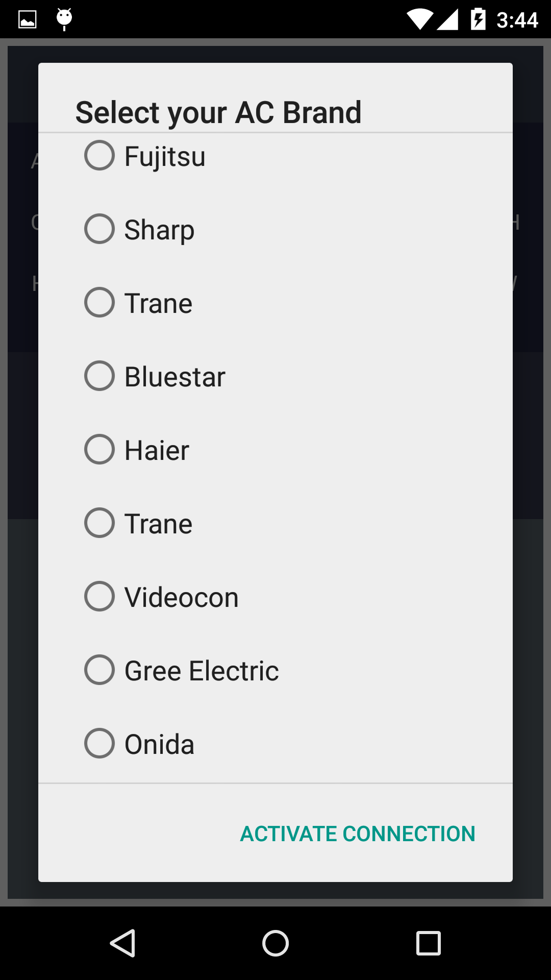Select Videocon from the brand list
The image size is (551, 980).
[x=99, y=597]
